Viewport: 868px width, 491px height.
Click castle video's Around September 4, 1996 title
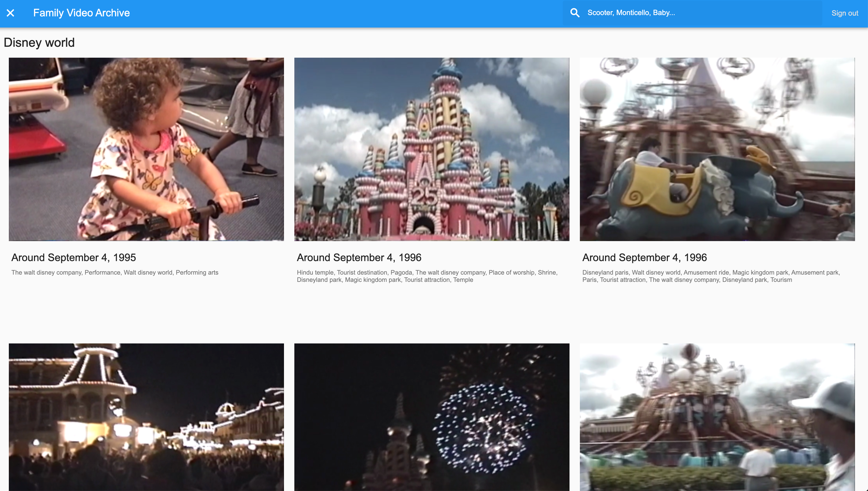(359, 258)
